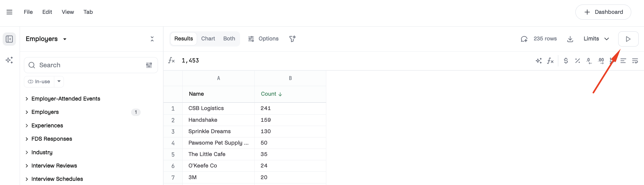
Task: Select the Sprinkle Dreams cell
Action: coord(219,131)
